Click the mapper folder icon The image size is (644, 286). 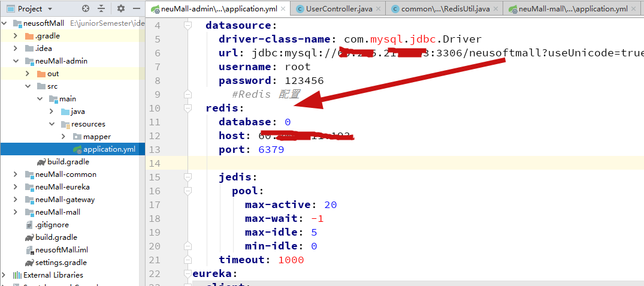[x=77, y=137]
